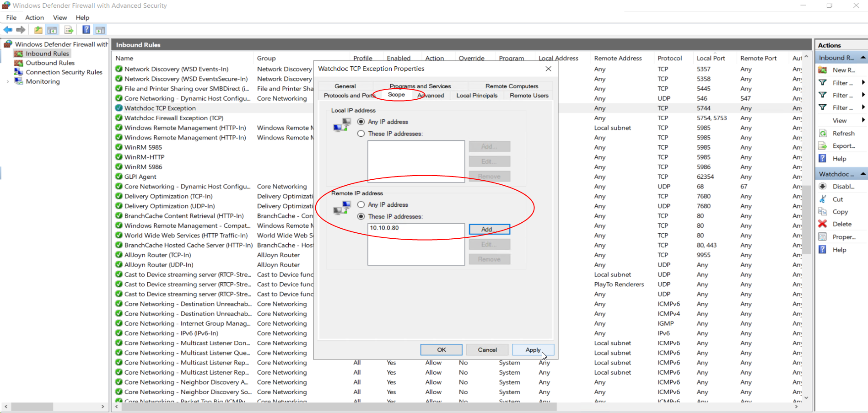Open the Local Principals tab
868x413 pixels.
pos(477,96)
